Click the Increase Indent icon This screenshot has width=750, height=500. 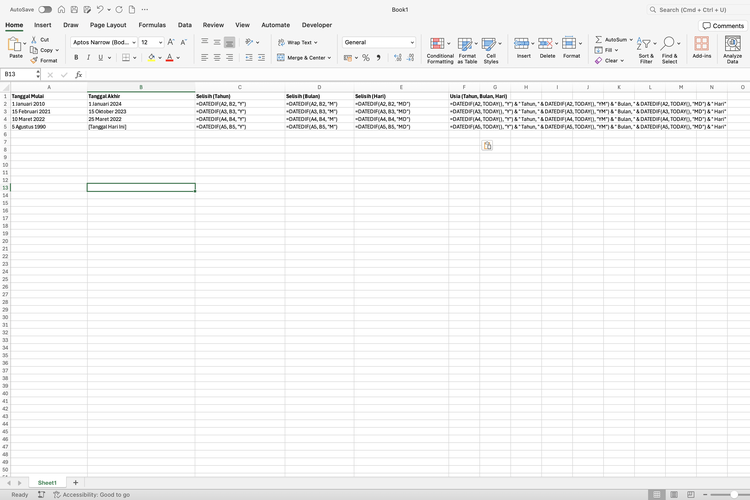click(261, 57)
